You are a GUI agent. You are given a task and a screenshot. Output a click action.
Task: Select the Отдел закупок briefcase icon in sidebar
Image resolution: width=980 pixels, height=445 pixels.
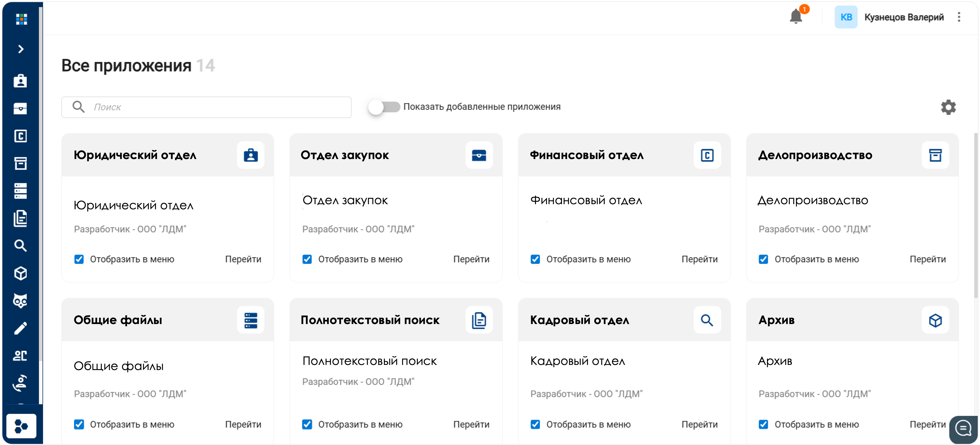click(20, 108)
